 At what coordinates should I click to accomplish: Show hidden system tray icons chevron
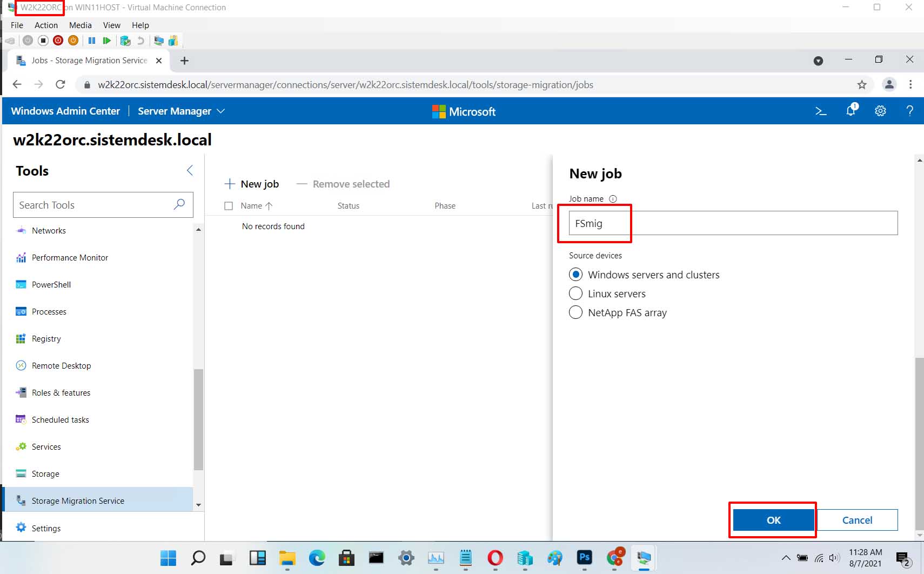[x=786, y=558]
